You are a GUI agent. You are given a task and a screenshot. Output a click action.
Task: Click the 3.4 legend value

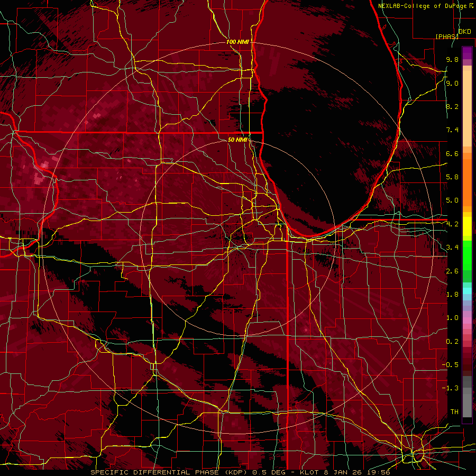(x=452, y=248)
